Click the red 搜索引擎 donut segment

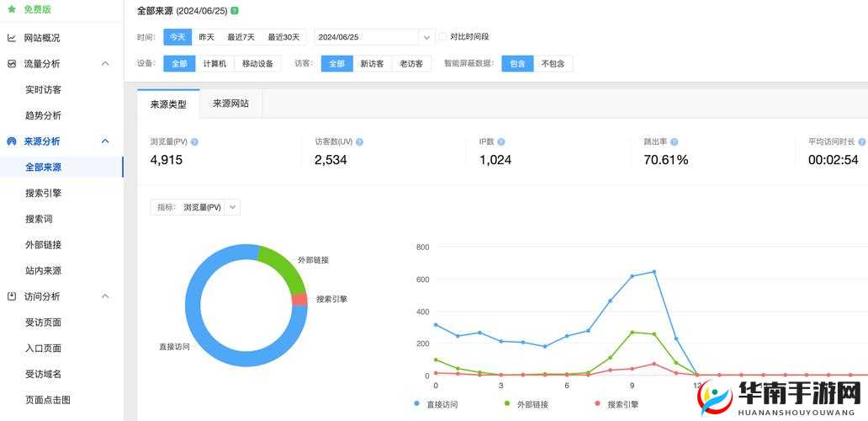pos(299,300)
